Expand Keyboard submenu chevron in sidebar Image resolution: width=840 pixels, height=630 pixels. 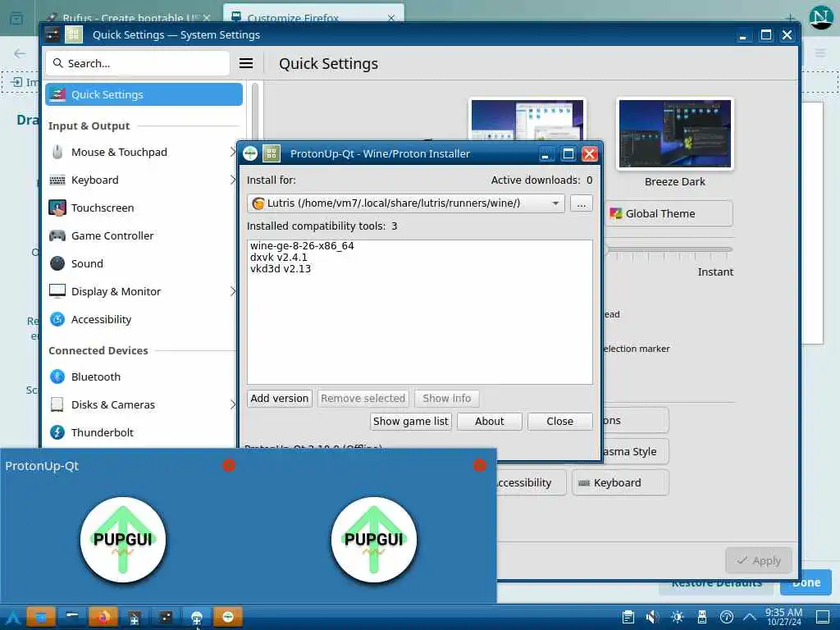coord(232,180)
